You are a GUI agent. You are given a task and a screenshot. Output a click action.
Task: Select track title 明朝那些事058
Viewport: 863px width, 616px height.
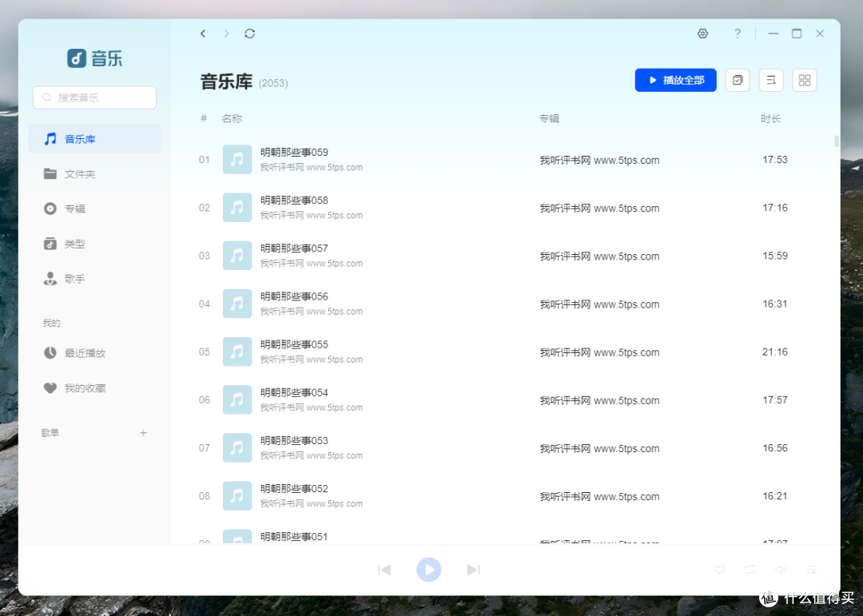pos(294,201)
